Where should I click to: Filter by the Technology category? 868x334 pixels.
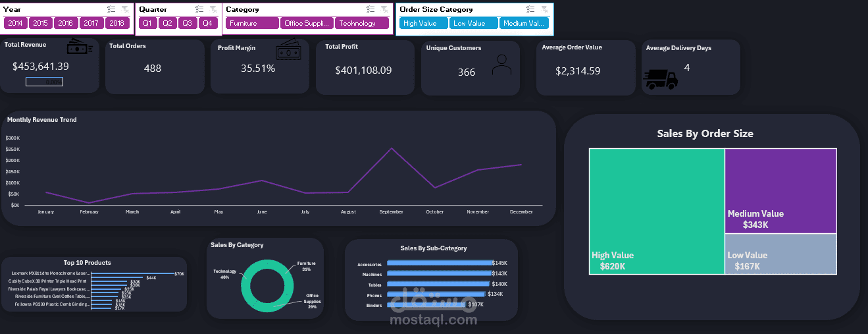point(361,23)
